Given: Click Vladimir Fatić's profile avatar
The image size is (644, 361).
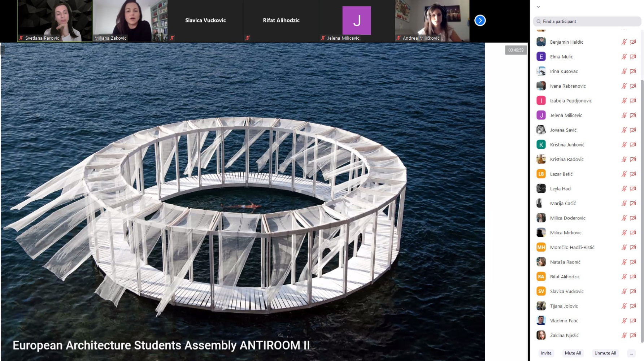Looking at the screenshot, I should click(541, 321).
